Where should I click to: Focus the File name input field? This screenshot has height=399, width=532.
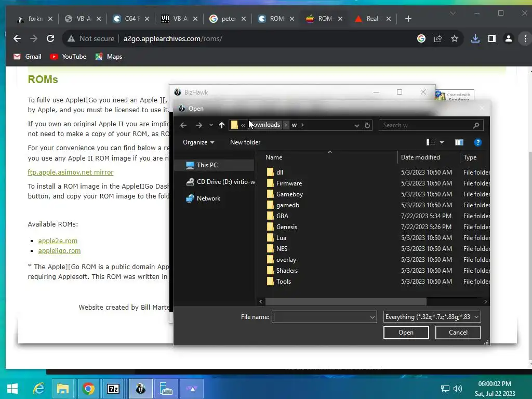[320, 317]
